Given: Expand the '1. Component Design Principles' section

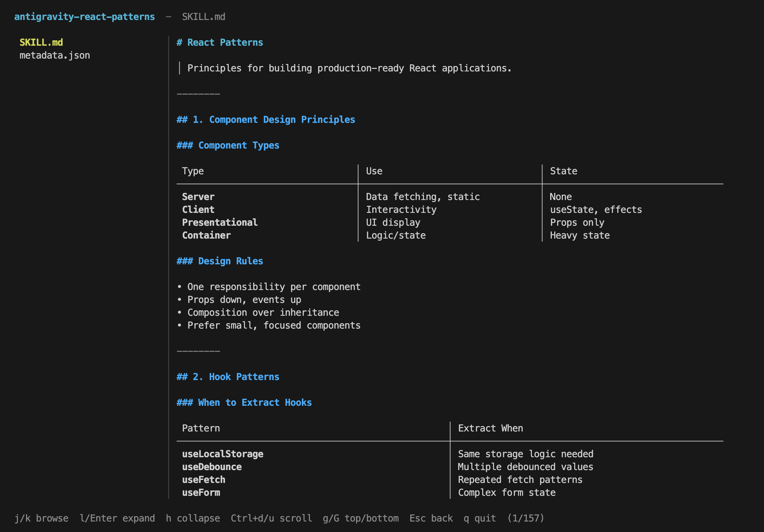Looking at the screenshot, I should click(x=266, y=119).
